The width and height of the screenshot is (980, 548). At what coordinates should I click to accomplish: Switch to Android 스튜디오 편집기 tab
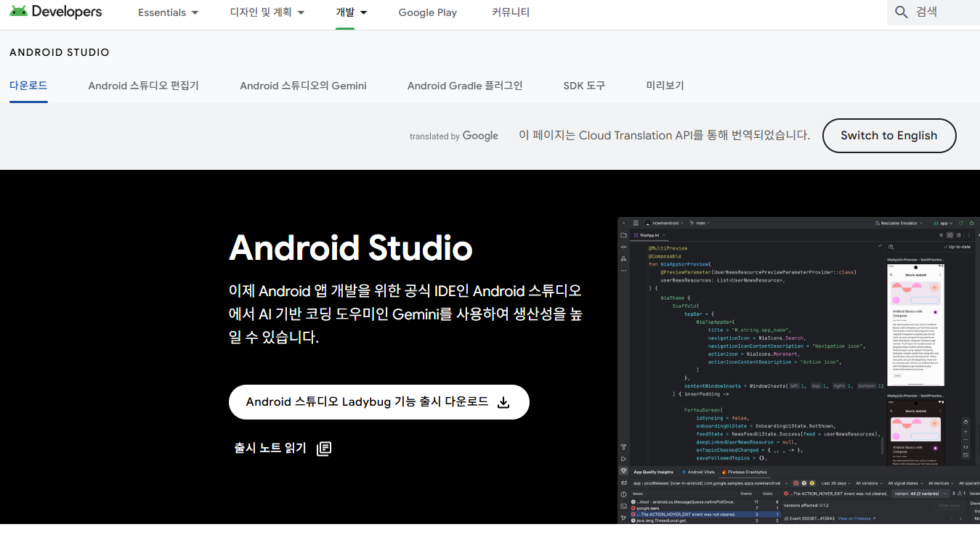click(144, 86)
